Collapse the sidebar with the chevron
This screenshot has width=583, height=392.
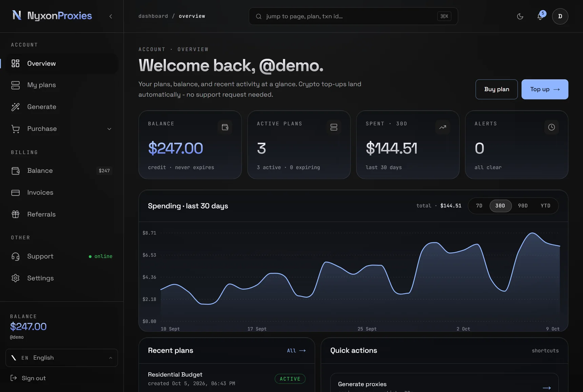[110, 16]
